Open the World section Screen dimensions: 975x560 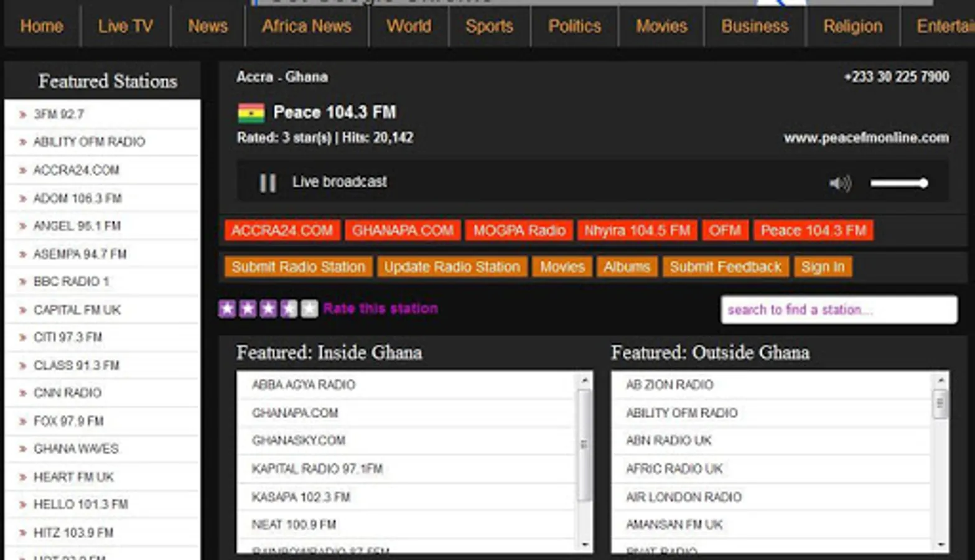[x=409, y=26]
